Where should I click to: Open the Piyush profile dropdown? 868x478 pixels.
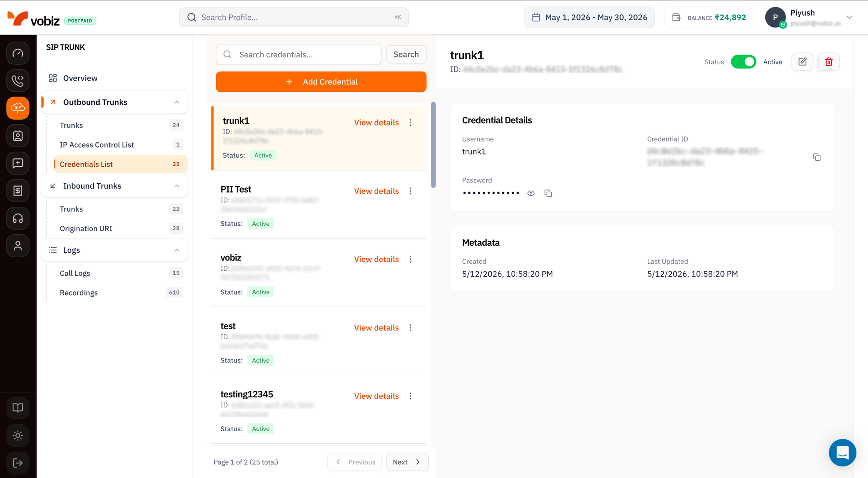click(849, 17)
